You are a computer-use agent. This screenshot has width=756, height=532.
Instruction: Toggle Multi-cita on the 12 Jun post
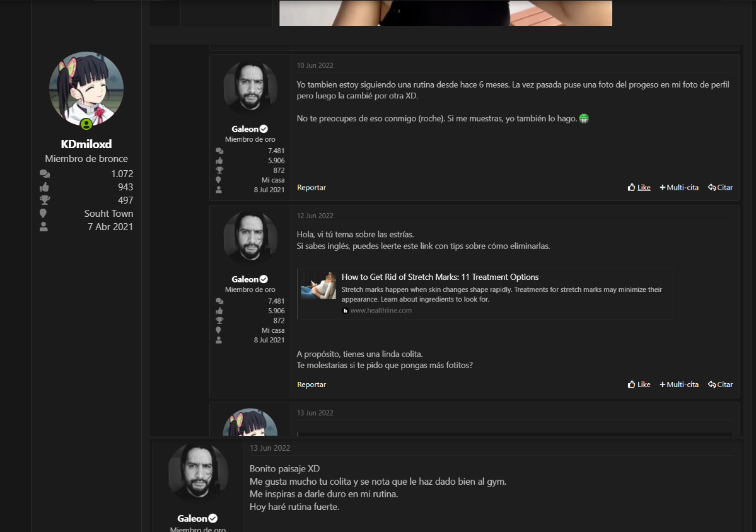pyautogui.click(x=679, y=385)
